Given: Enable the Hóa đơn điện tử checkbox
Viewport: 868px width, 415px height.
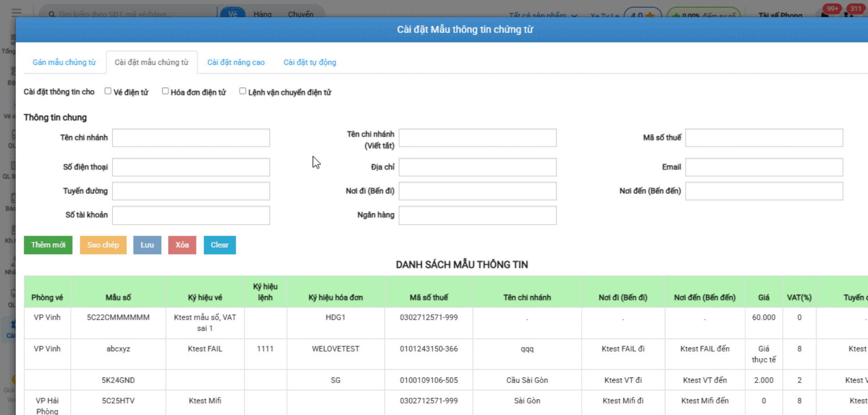Looking at the screenshot, I should coord(165,91).
